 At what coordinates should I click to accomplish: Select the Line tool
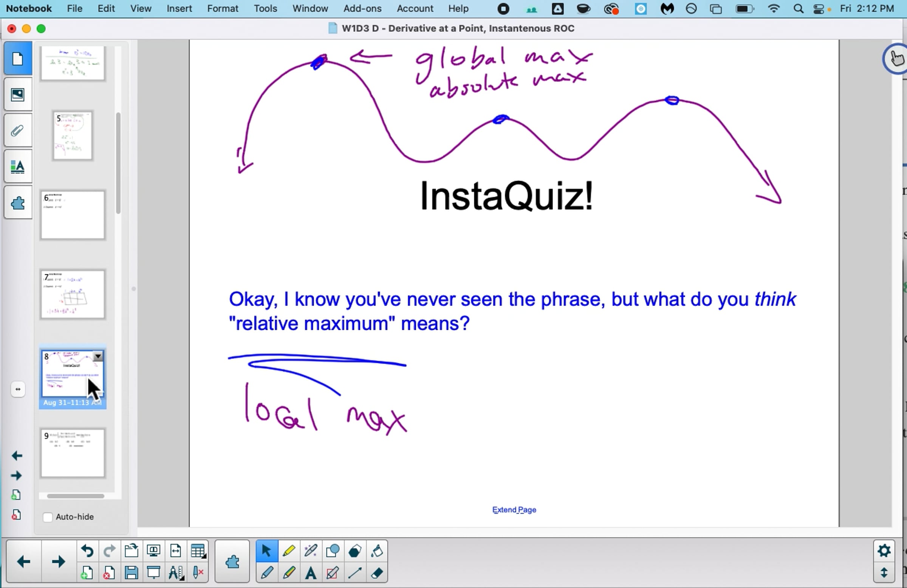(355, 573)
